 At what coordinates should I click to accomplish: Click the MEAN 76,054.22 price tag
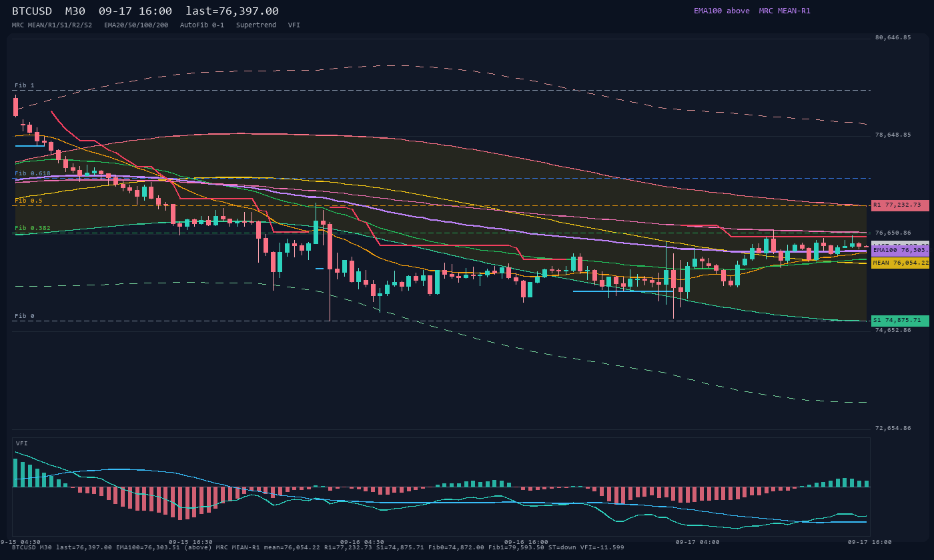pos(900,263)
